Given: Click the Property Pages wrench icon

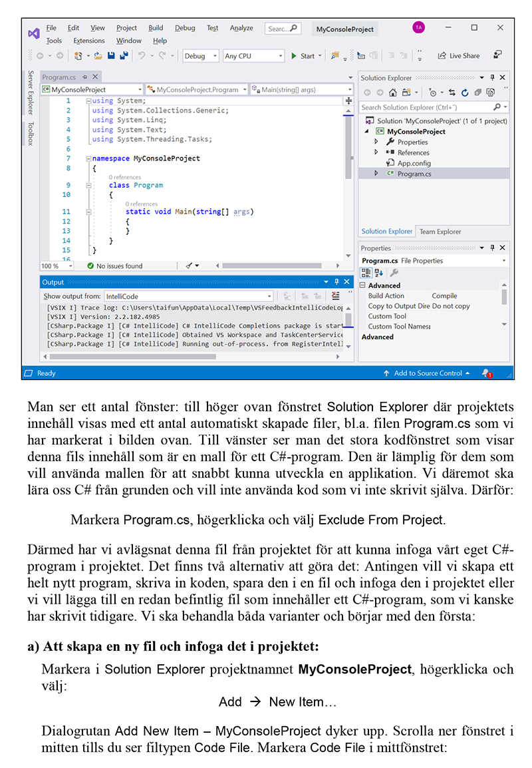Looking at the screenshot, I should coord(394,273).
